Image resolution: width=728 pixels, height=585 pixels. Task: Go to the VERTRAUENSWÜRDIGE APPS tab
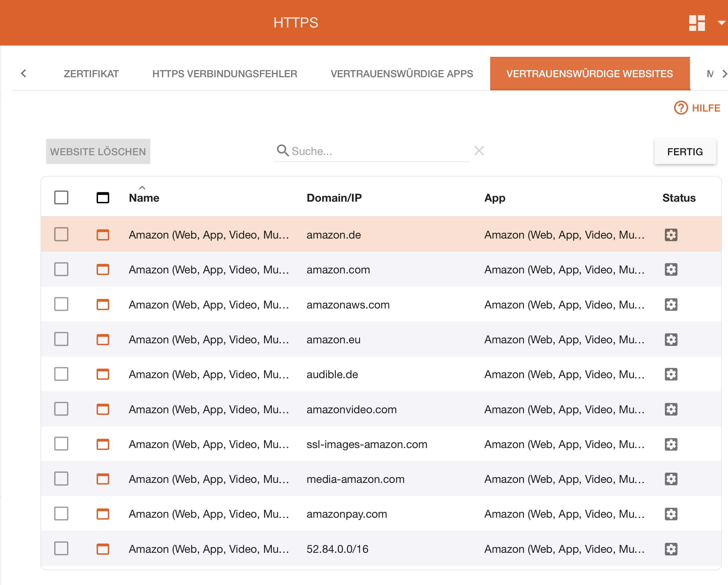tap(402, 74)
